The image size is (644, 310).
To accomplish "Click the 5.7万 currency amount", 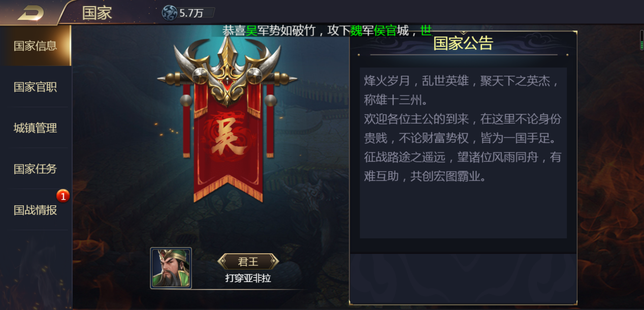I will [x=191, y=13].
